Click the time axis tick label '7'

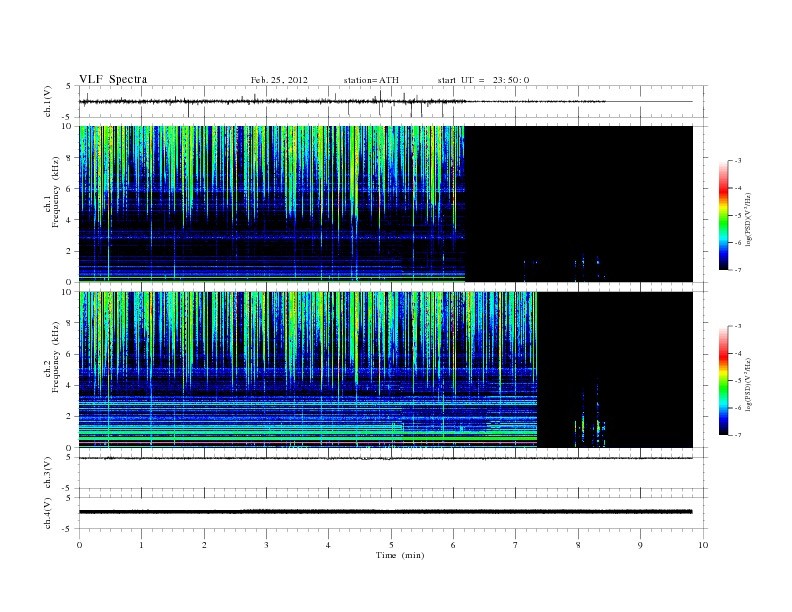pos(516,545)
